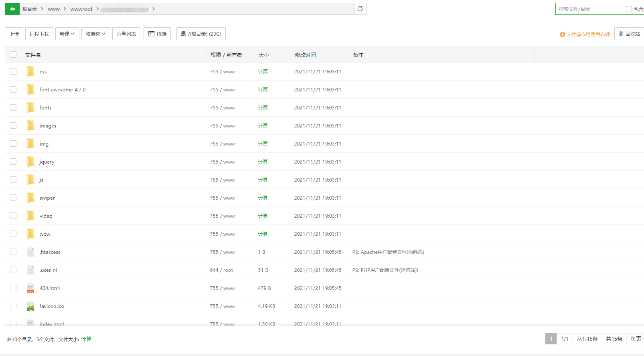The height and width of the screenshot is (356, 644).
Task: Check the jquery folder row checkbox
Action: point(13,162)
